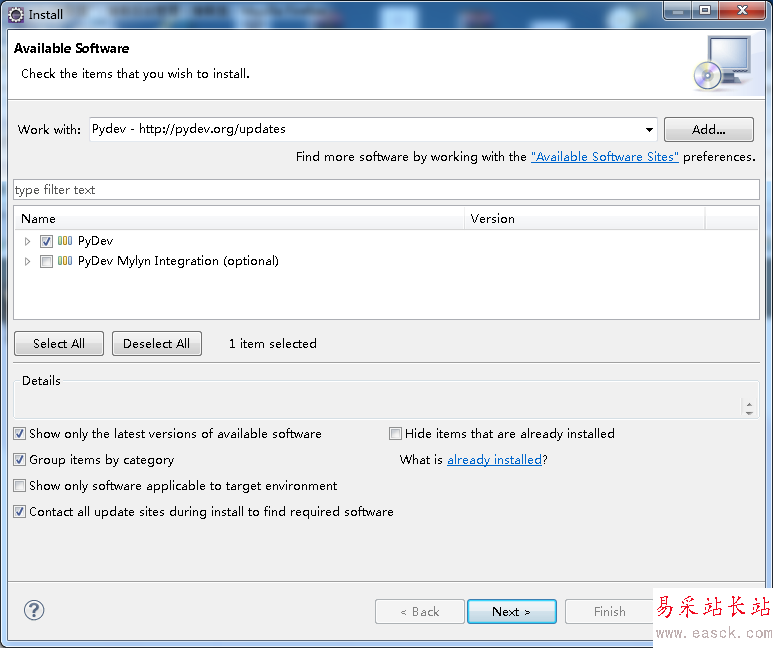Toggle Group items by category checkbox
773x648 pixels.
click(x=19, y=460)
